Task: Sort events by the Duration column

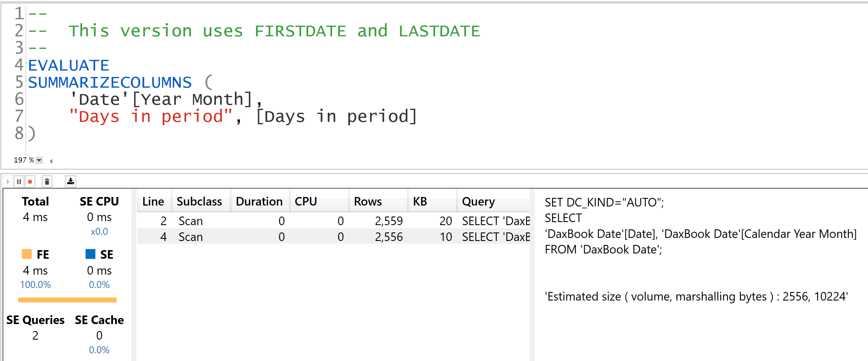Action: [x=259, y=201]
